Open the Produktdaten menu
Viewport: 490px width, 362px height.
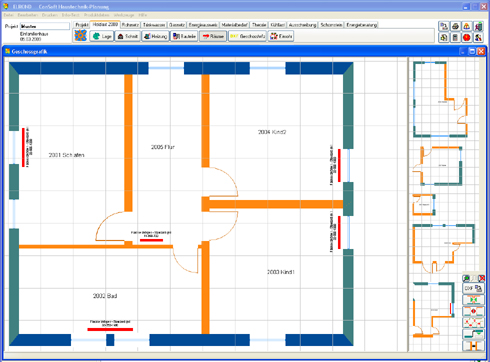(x=97, y=15)
